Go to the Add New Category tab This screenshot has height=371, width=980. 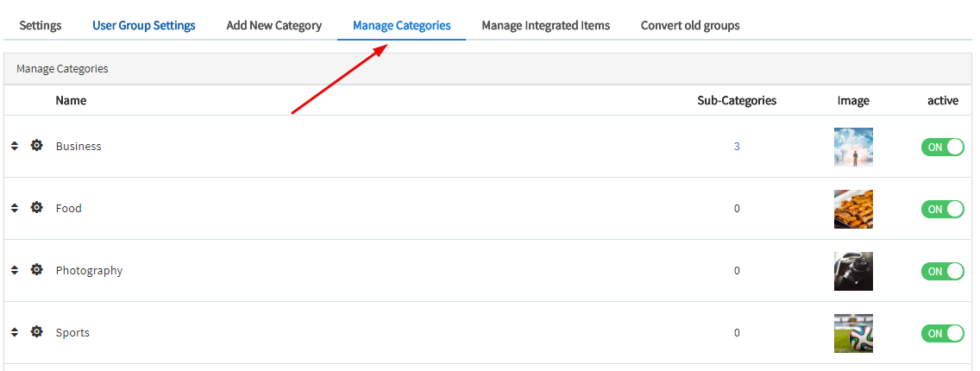[274, 25]
